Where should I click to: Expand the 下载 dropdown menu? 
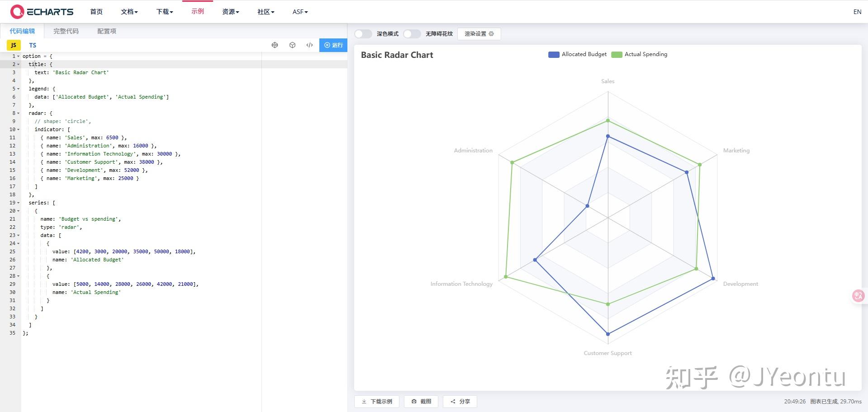coord(165,12)
